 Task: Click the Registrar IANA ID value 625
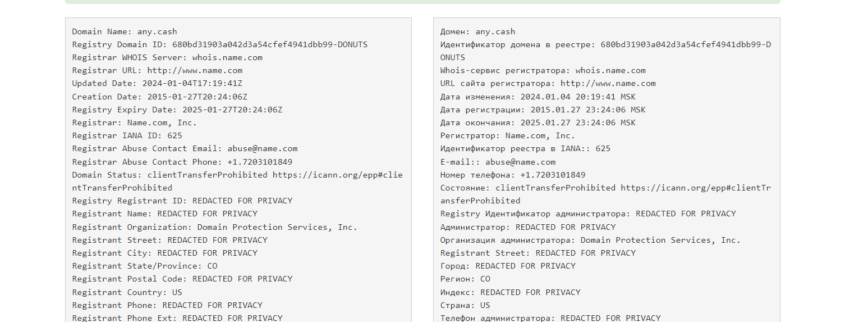(x=174, y=135)
